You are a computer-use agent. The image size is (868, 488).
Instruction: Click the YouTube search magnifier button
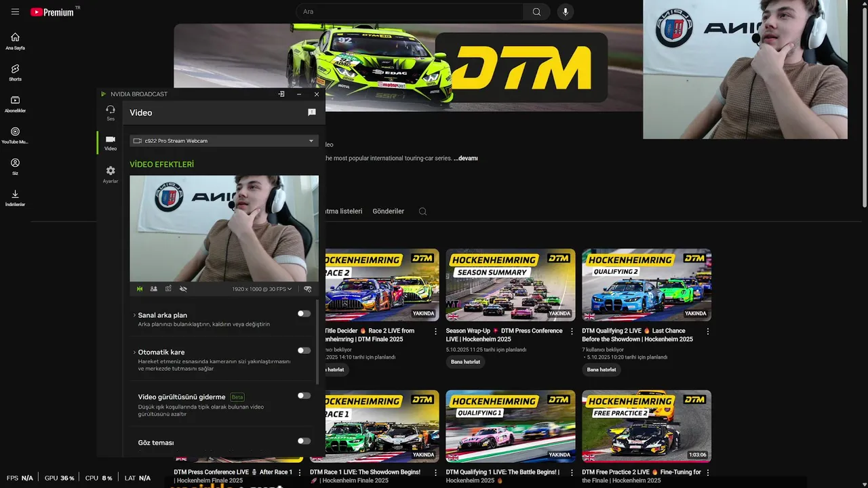tap(536, 12)
